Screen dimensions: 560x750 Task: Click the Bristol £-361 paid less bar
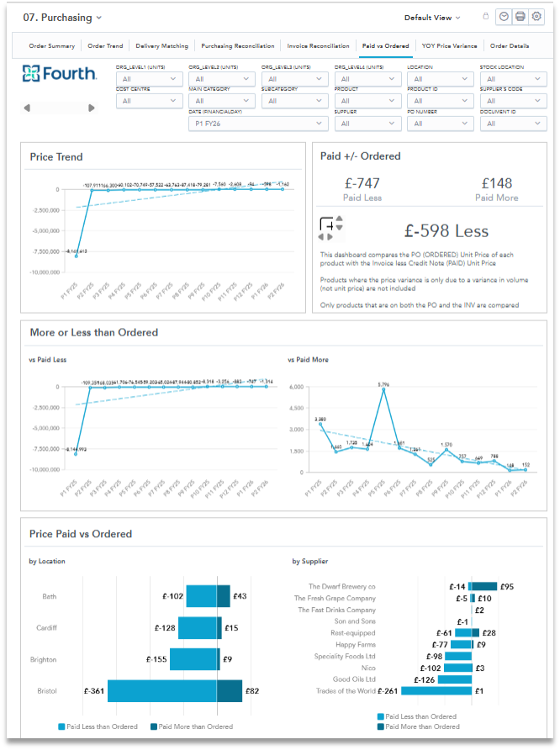(162, 690)
